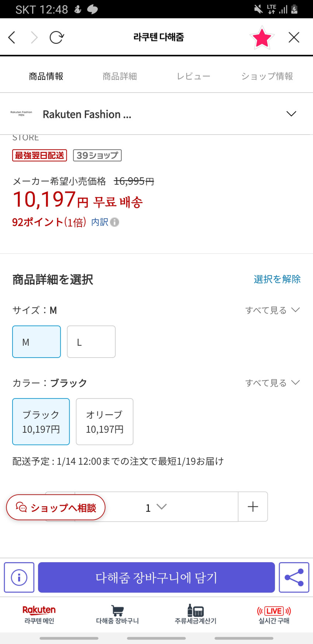Viewport: 313px width, 644px height.
Task: Select size L option
Action: click(x=91, y=342)
